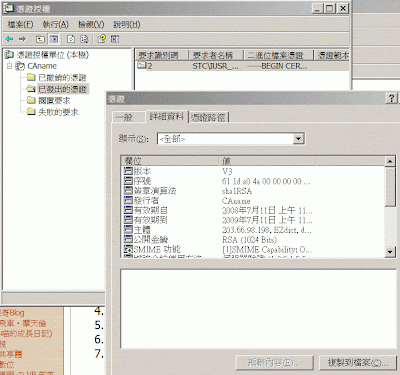This screenshot has height=375, width=400.
Task: Click the Help question mark toolbar icon
Action: (x=102, y=39)
